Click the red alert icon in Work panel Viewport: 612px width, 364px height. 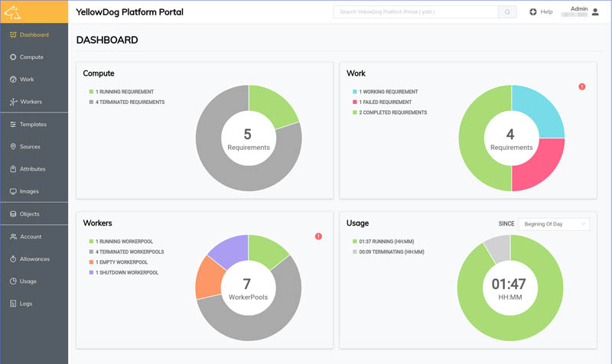tap(581, 86)
